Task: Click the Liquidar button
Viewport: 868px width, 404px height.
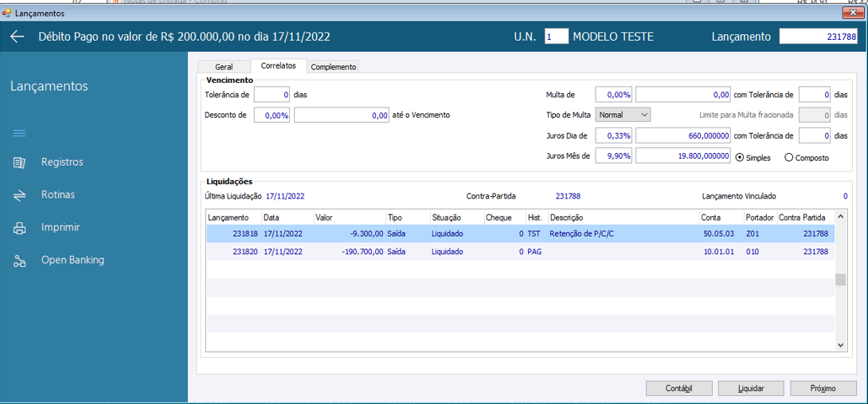Action: pyautogui.click(x=751, y=388)
